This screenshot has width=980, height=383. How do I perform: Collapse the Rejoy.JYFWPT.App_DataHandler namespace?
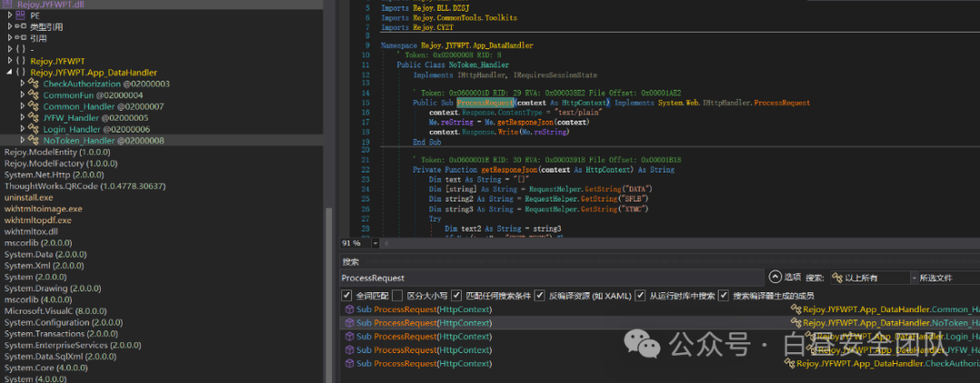click(9, 73)
